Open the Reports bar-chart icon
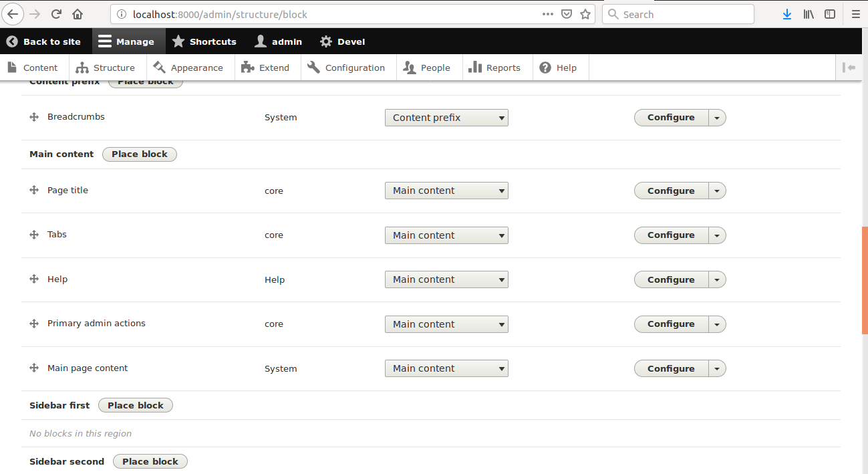Image resolution: width=868 pixels, height=474 pixels. 476,67
